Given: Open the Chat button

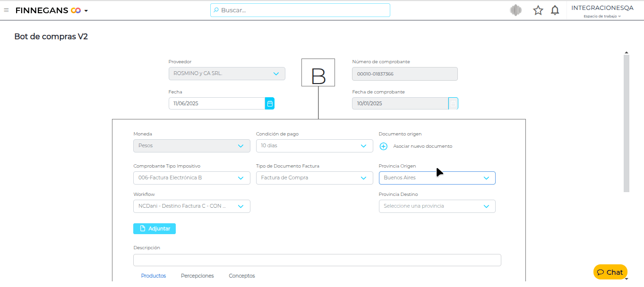Looking at the screenshot, I should (610, 272).
